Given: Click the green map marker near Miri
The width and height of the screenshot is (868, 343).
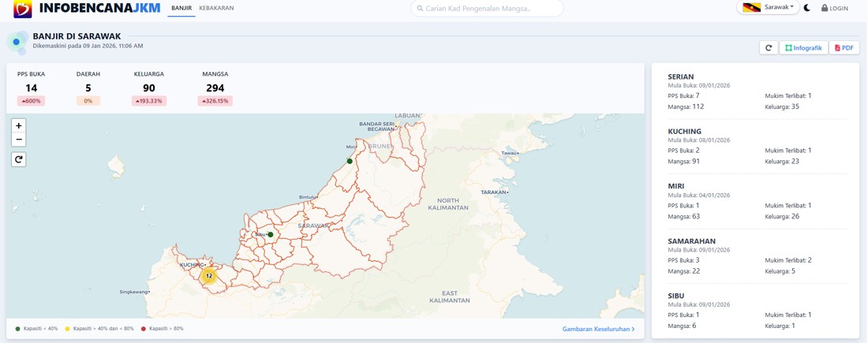Looking at the screenshot, I should pyautogui.click(x=350, y=161).
